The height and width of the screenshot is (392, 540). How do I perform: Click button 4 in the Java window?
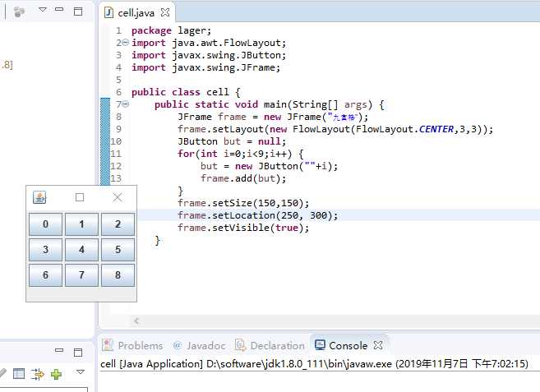[x=81, y=250]
